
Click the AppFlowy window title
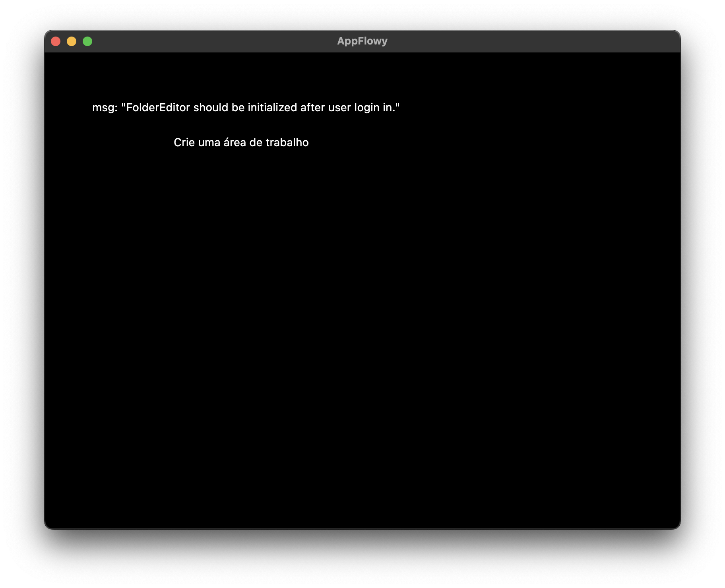click(362, 41)
